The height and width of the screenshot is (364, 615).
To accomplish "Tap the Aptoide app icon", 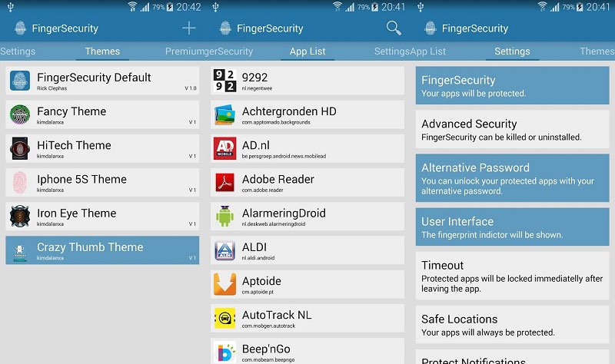I will coord(224,284).
